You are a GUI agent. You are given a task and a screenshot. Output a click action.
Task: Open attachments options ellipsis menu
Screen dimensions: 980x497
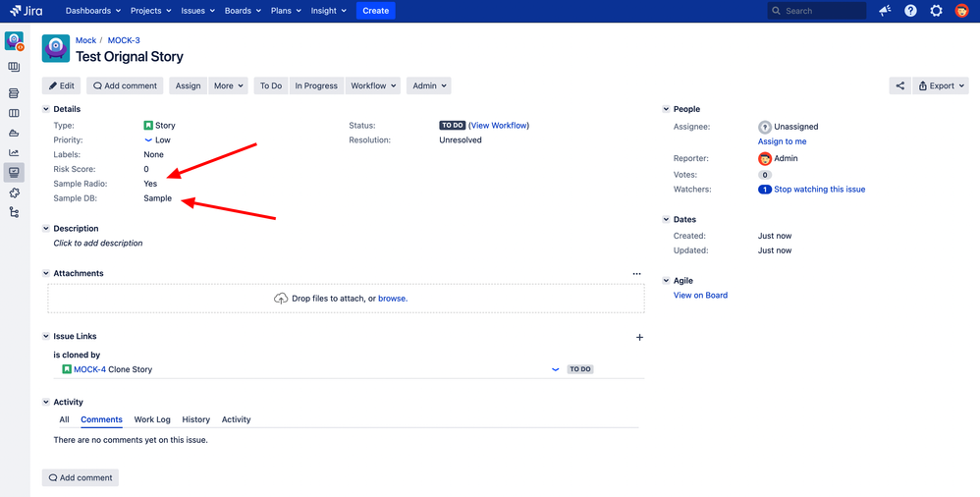coord(637,274)
